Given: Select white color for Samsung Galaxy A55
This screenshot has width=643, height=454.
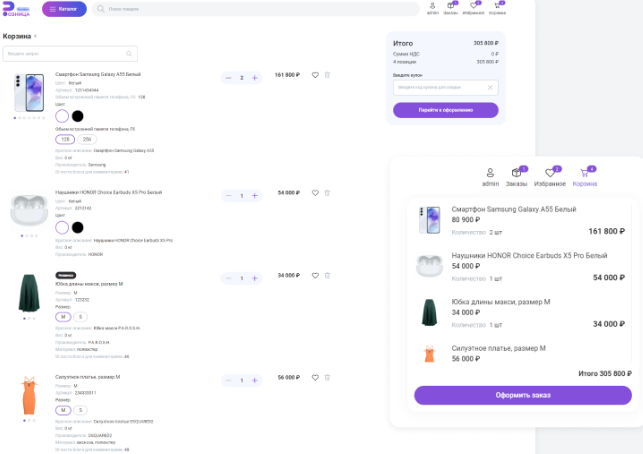Looking at the screenshot, I should (62, 116).
